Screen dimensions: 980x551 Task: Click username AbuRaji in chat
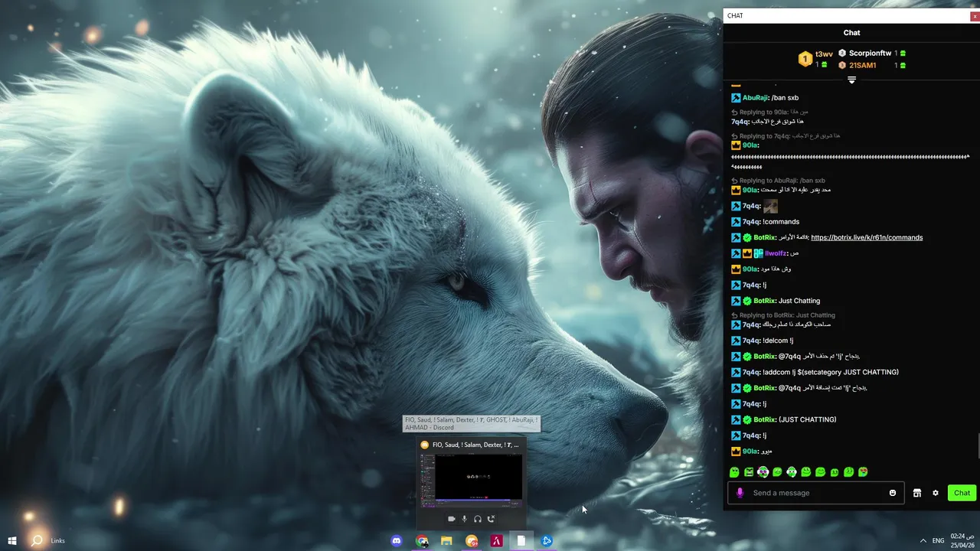[755, 98]
